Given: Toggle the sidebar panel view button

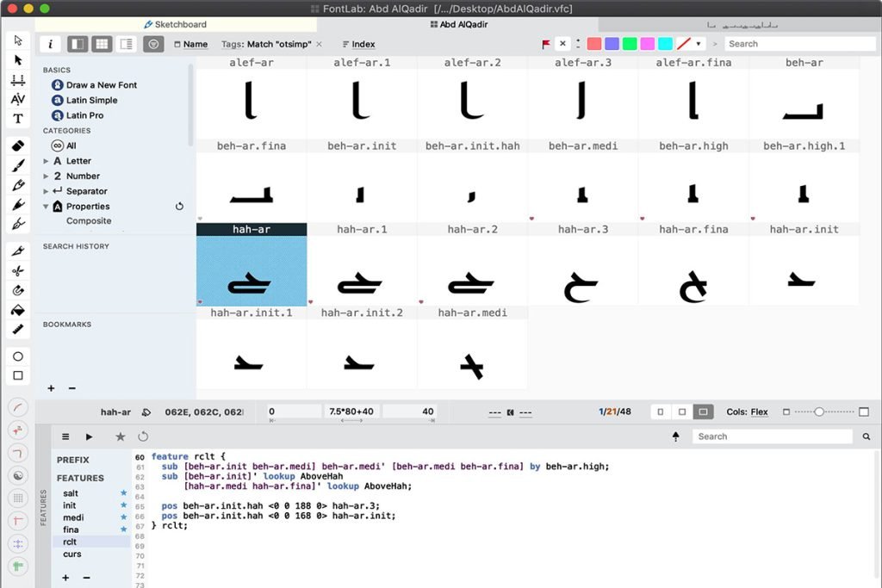Looking at the screenshot, I should coord(78,44).
